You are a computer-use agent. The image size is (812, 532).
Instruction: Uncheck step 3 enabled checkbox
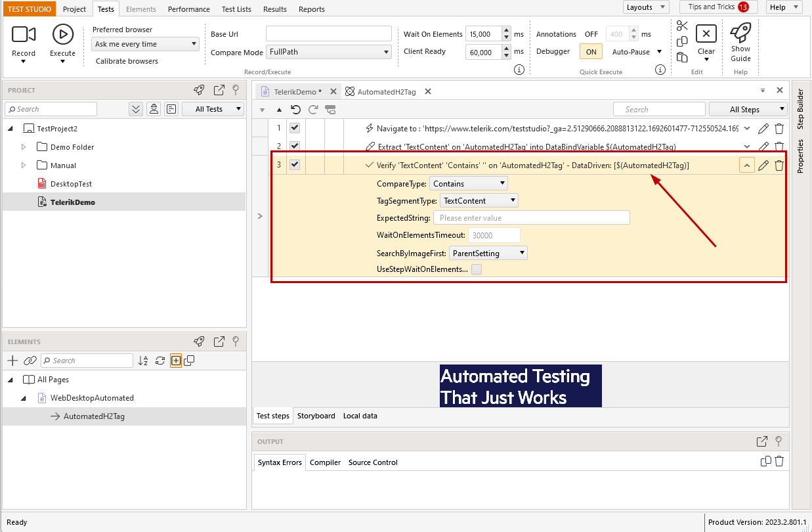295,164
